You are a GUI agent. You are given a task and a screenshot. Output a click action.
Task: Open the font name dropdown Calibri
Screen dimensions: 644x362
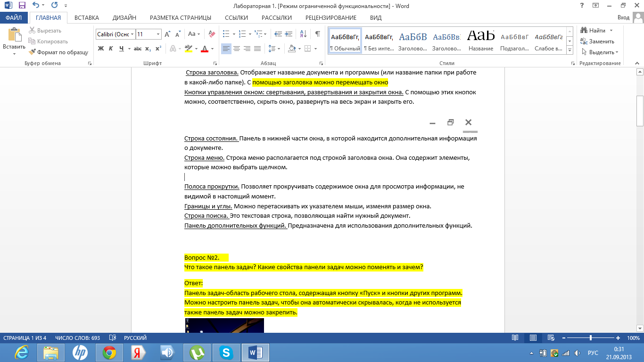point(133,34)
